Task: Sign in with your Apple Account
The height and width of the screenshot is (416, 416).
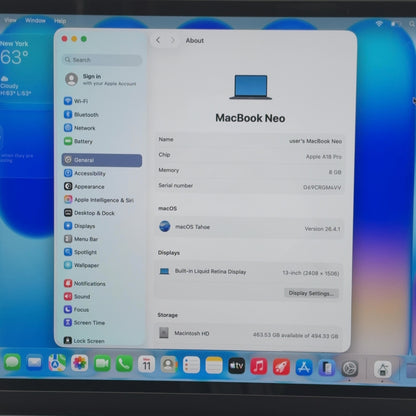Action: [x=101, y=80]
